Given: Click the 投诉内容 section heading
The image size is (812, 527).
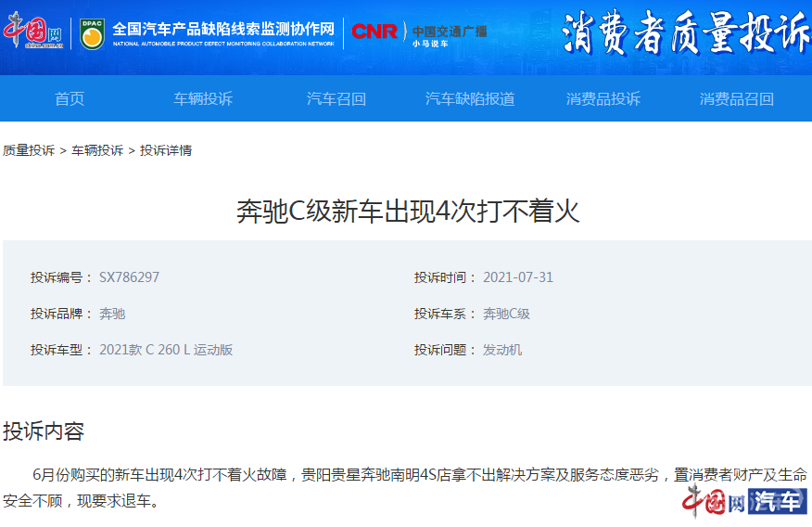Looking at the screenshot, I should [44, 431].
